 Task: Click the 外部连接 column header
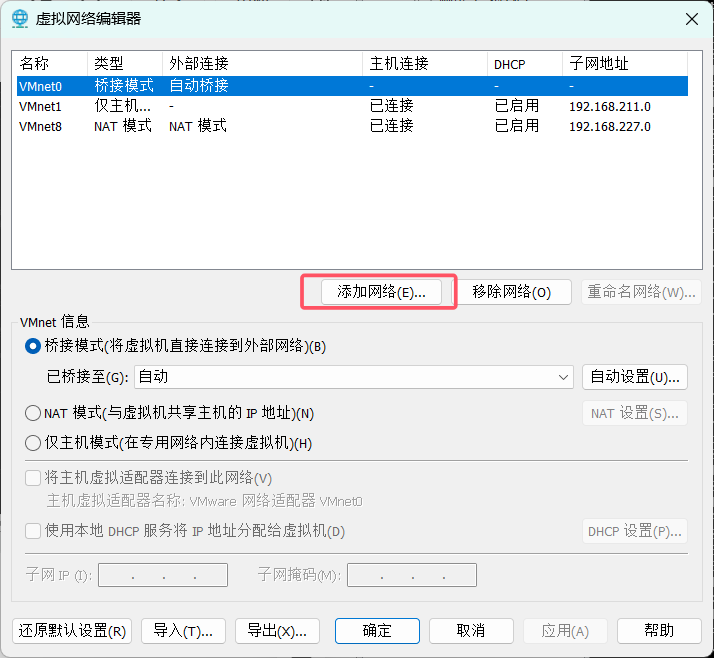point(263,63)
